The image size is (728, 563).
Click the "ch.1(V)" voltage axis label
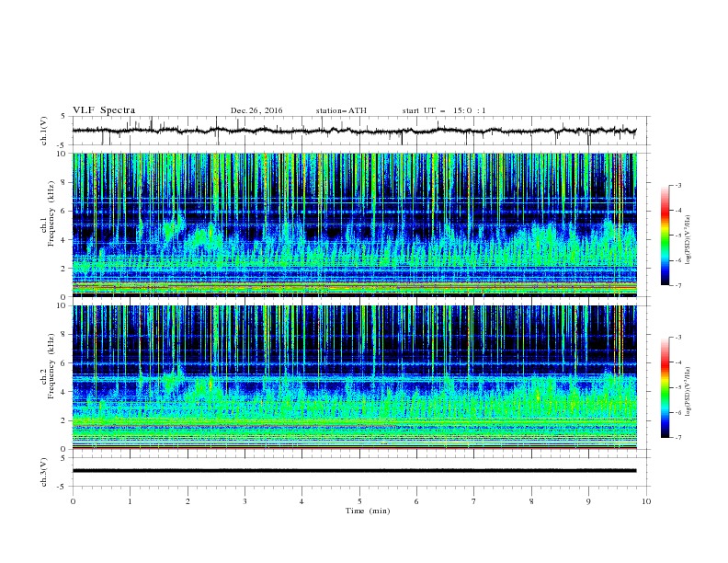(x=43, y=131)
